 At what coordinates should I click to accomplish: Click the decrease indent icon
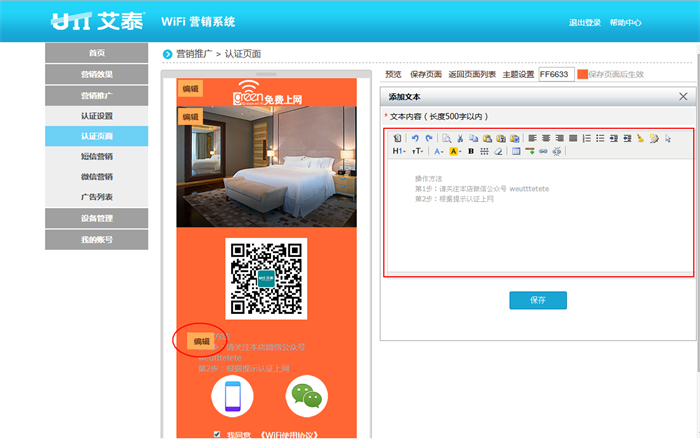[627, 138]
